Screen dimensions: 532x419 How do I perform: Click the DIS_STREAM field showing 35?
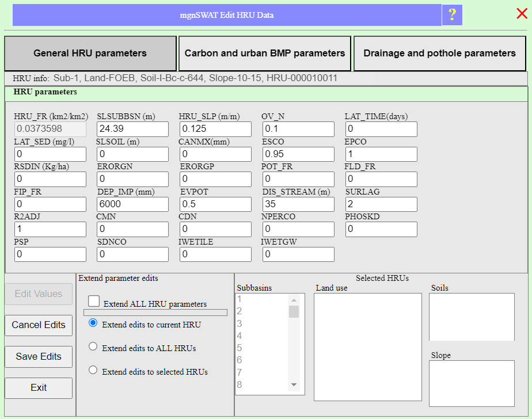click(x=298, y=204)
